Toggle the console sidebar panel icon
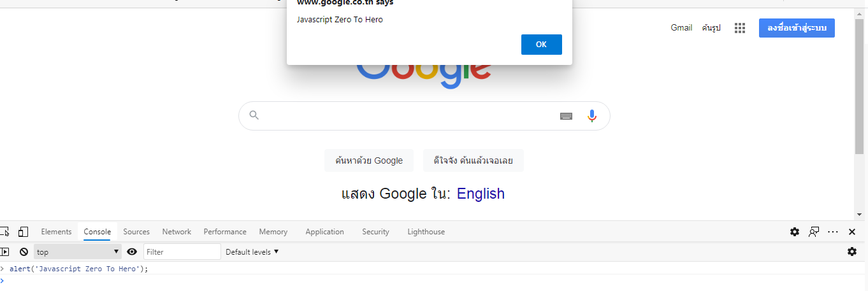The width and height of the screenshot is (868, 291). (x=4, y=252)
